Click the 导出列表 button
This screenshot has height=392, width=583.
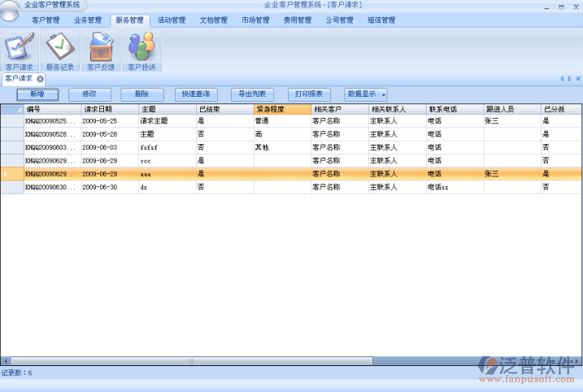252,94
